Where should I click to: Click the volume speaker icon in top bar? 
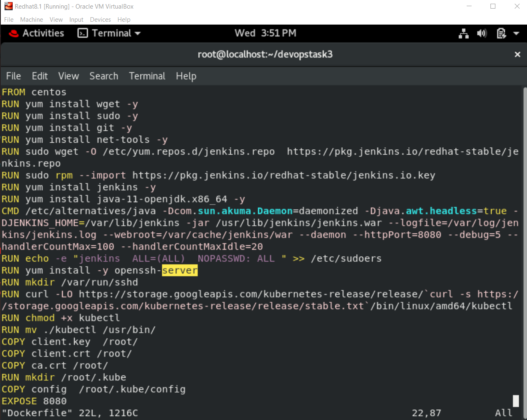pos(482,33)
